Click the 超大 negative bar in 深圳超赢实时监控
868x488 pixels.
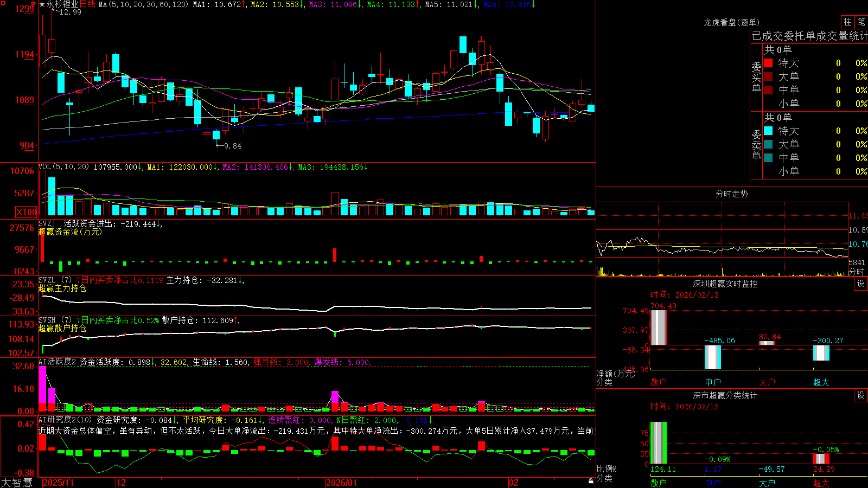tap(821, 353)
